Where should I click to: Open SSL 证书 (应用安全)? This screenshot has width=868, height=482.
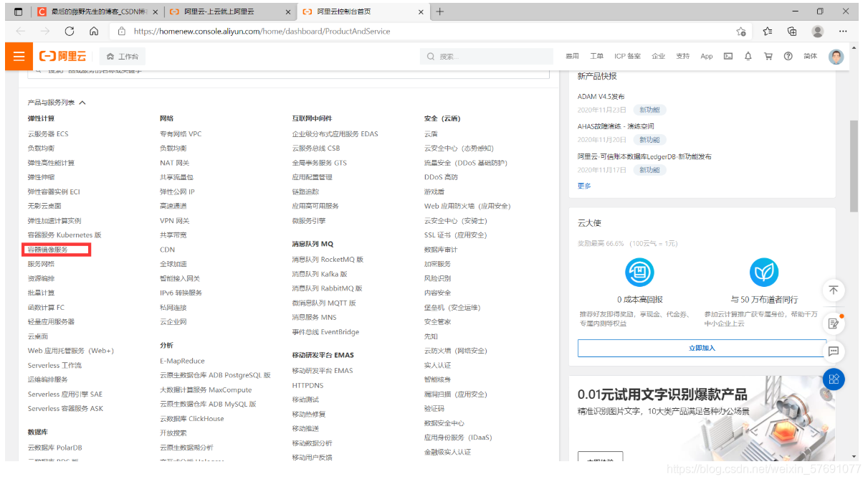tap(455, 235)
